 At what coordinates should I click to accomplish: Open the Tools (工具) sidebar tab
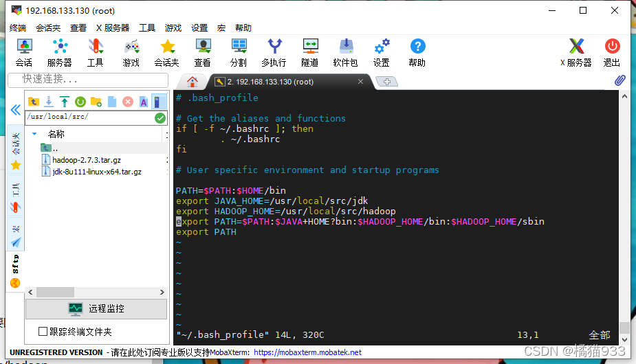click(16, 196)
